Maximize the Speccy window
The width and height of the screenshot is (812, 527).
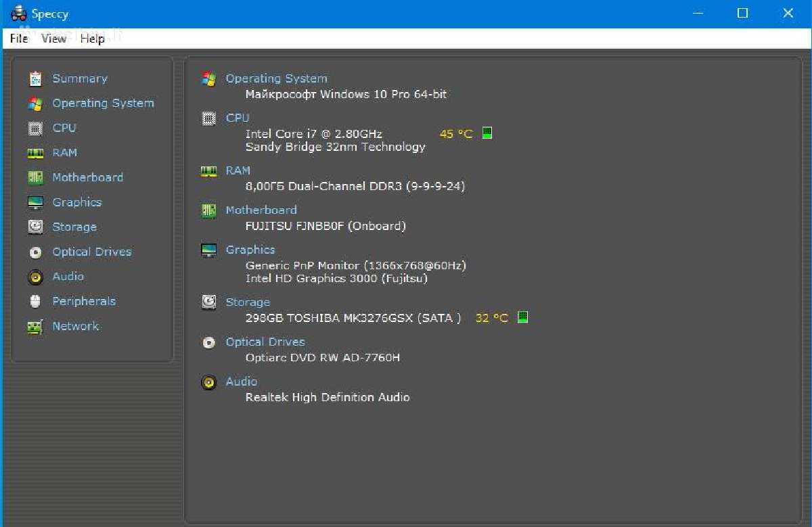point(743,14)
